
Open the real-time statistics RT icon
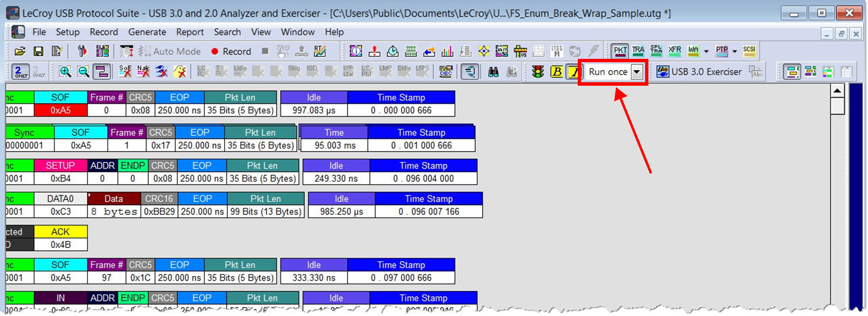[x=320, y=51]
